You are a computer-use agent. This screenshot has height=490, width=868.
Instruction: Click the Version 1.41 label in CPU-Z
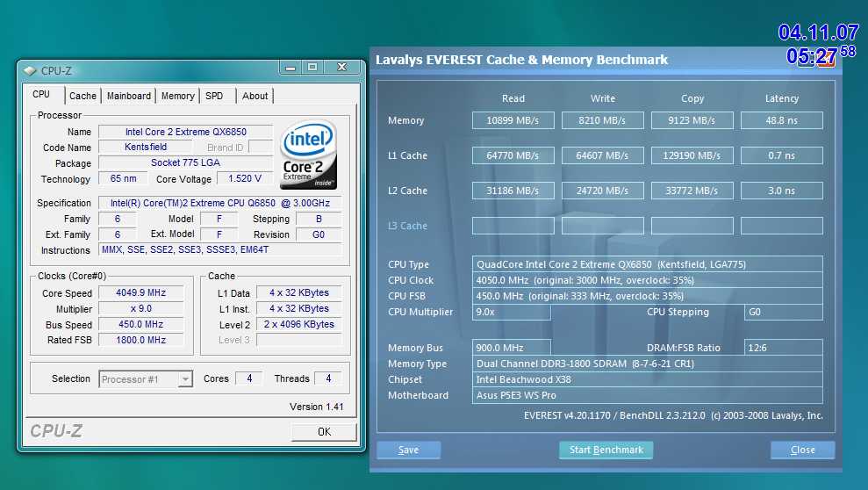(316, 407)
